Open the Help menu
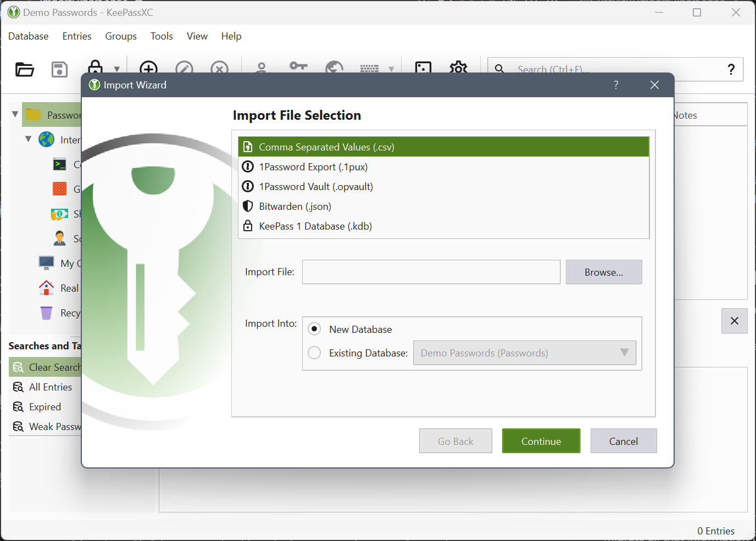This screenshot has height=541, width=756. click(x=231, y=36)
